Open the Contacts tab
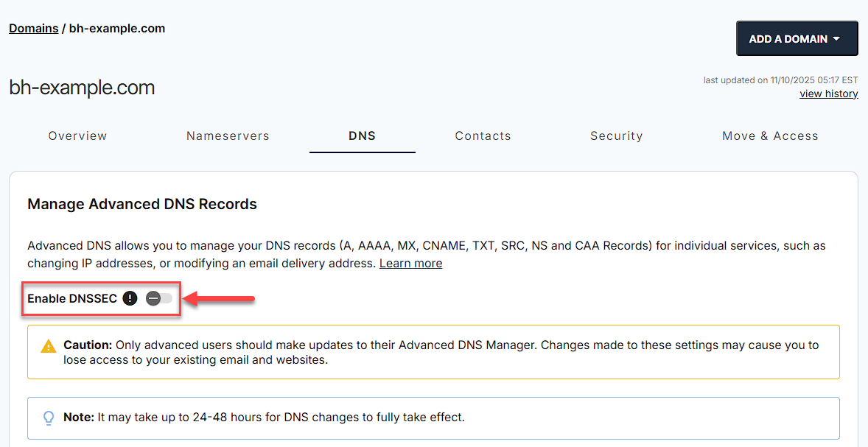 [483, 135]
